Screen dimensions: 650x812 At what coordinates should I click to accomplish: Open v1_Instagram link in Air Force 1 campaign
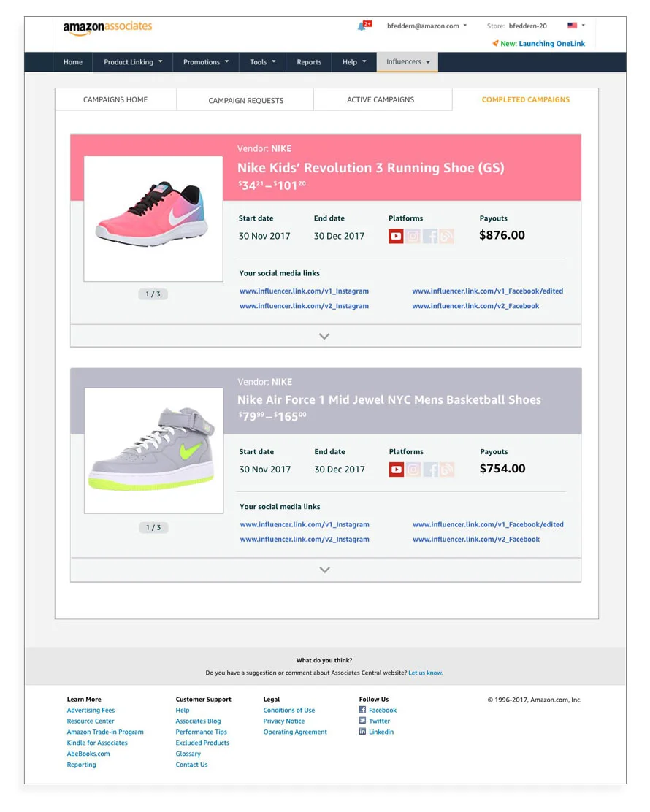pyautogui.click(x=305, y=524)
